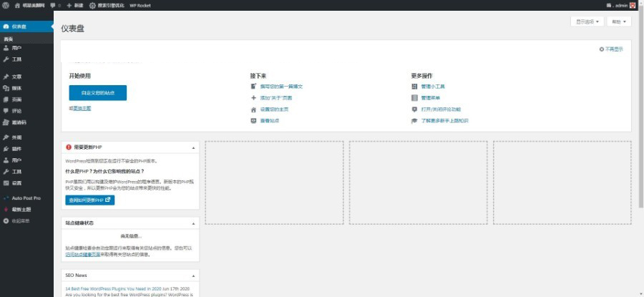
Task: Open 页面 (Pages) from the sidebar
Action: (x=16, y=99)
